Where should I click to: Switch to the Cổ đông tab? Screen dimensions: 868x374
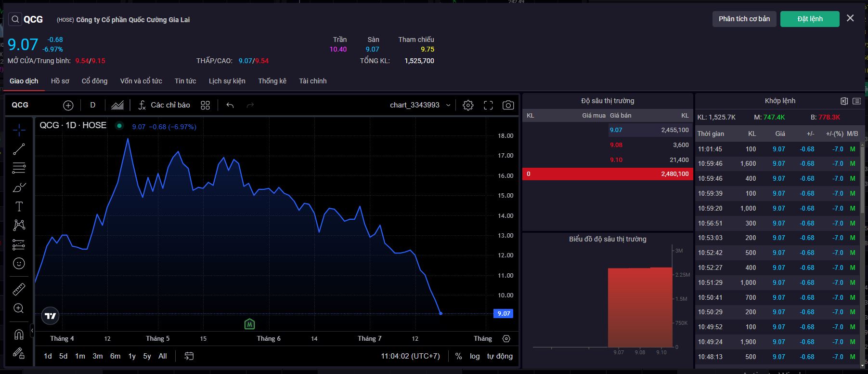(x=95, y=81)
